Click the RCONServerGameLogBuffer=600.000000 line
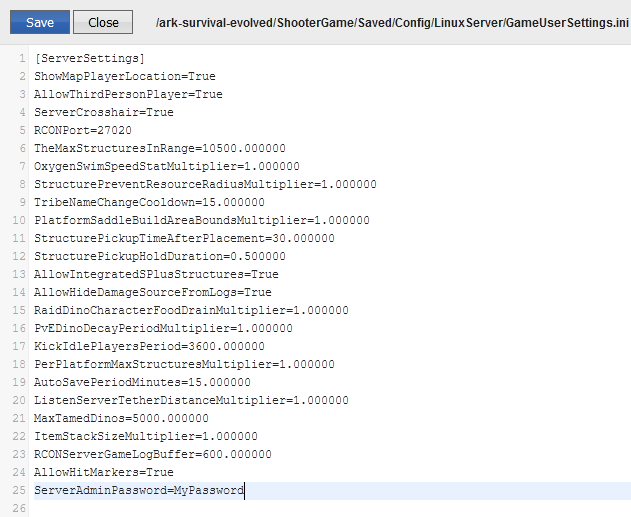The width and height of the screenshot is (631, 517). pyautogui.click(x=153, y=454)
